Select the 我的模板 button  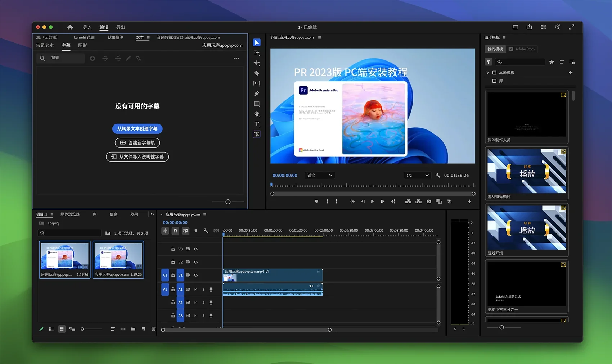click(x=495, y=49)
